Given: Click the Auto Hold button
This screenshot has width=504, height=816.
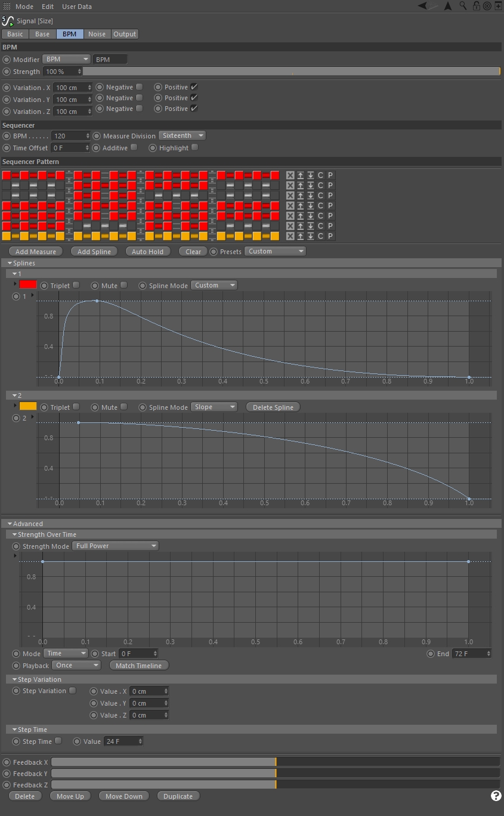Looking at the screenshot, I should [x=148, y=252].
